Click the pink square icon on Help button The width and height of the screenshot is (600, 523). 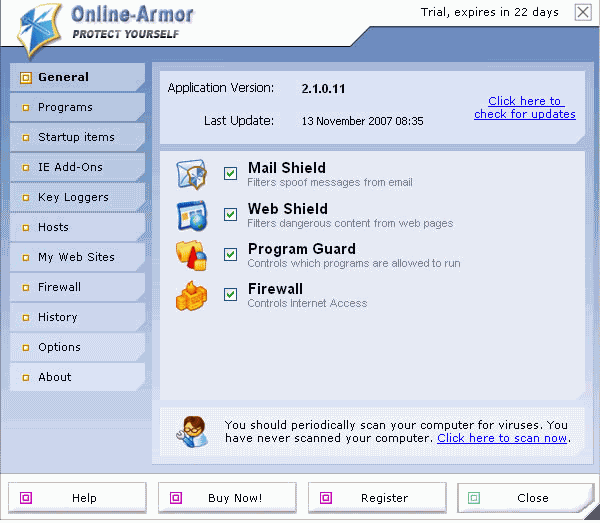[x=26, y=498]
